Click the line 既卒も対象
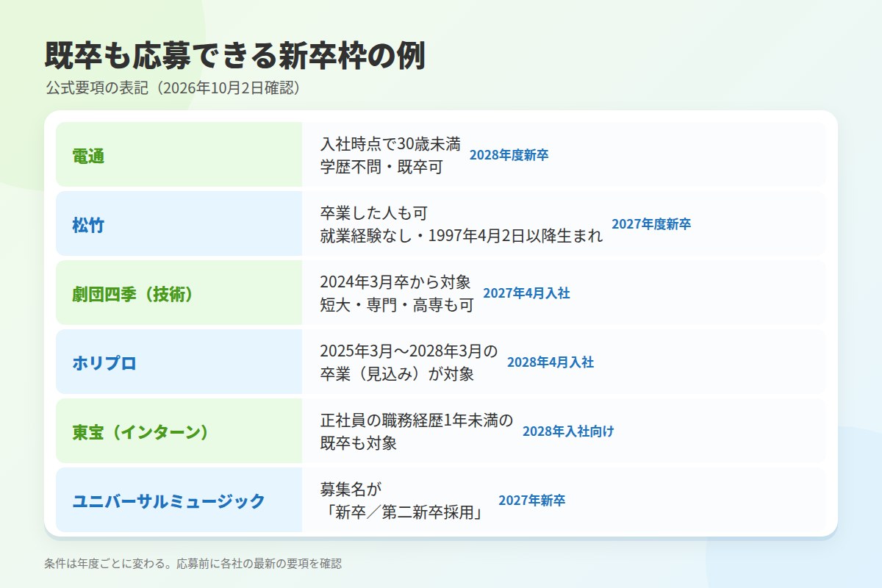Viewport: 882px width, 588px height. (x=359, y=443)
